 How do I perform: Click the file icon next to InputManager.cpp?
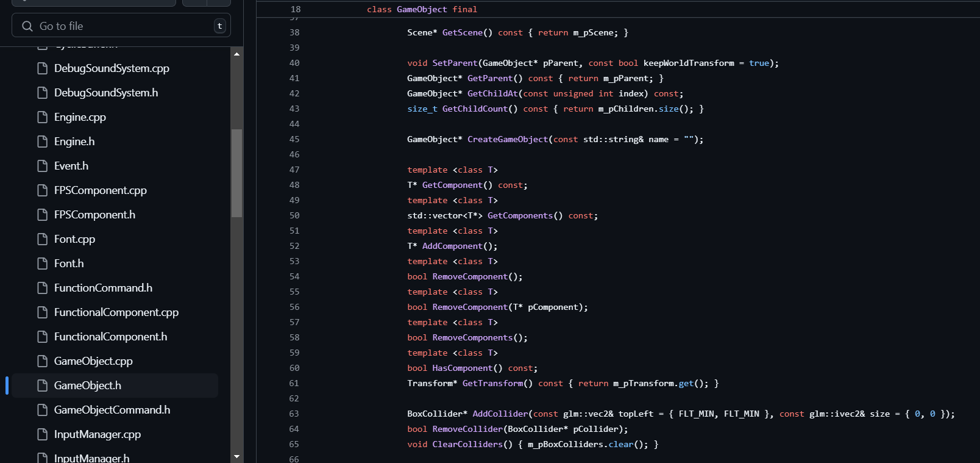(x=42, y=434)
